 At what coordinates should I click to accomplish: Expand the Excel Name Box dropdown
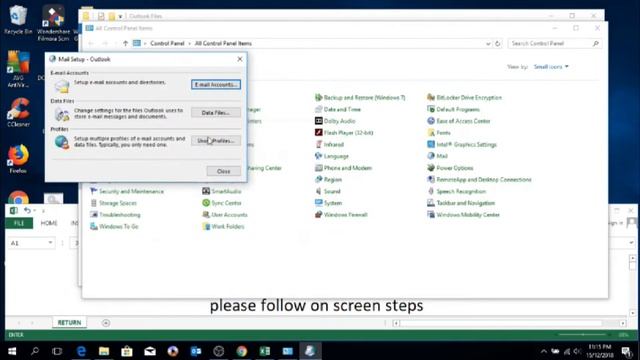[x=50, y=243]
